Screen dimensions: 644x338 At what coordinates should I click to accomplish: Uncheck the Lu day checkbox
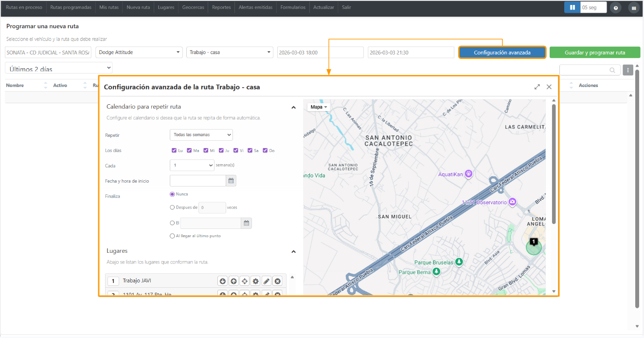tap(174, 150)
